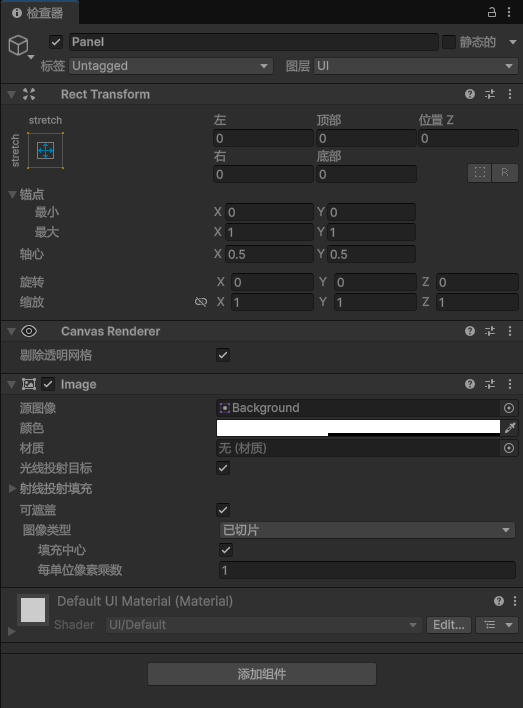523x708 pixels.
Task: Pick a color with the eyedropper
Action: tap(510, 428)
